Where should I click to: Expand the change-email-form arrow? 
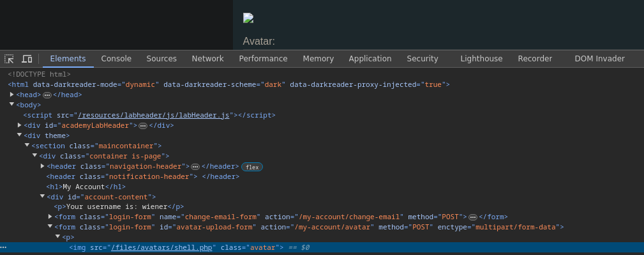pyautogui.click(x=50, y=217)
